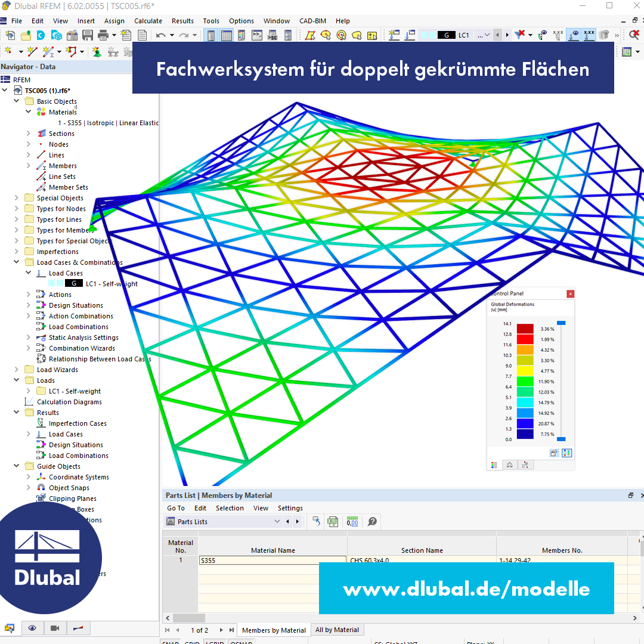This screenshot has width=644, height=644.
Task: Click the magnifier cancel-search icon
Action: point(634,35)
